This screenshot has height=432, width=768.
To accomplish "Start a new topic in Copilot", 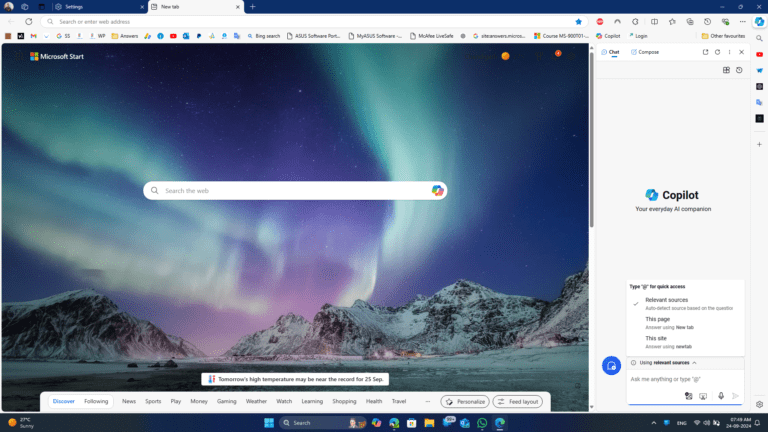I will coord(611,366).
